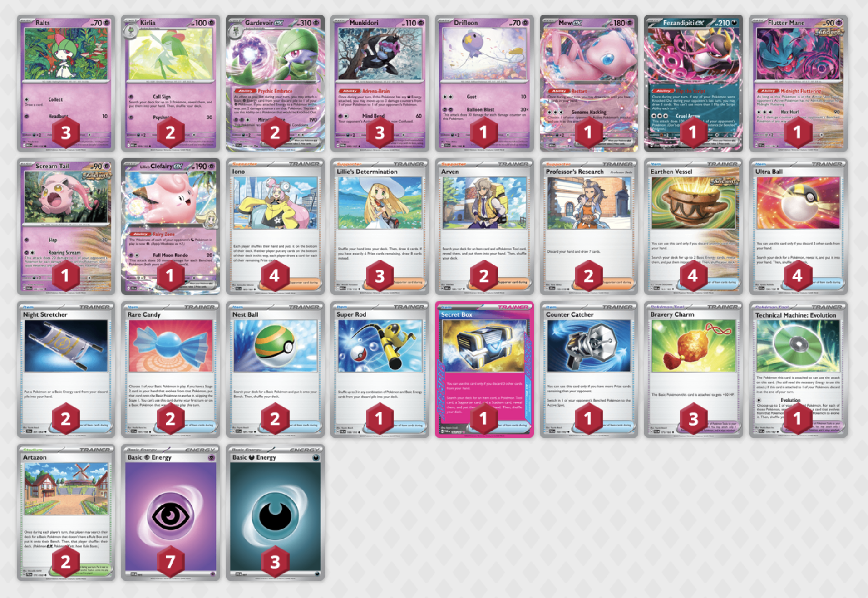
Task: Click the Counter Catcher card
Action: (589, 369)
